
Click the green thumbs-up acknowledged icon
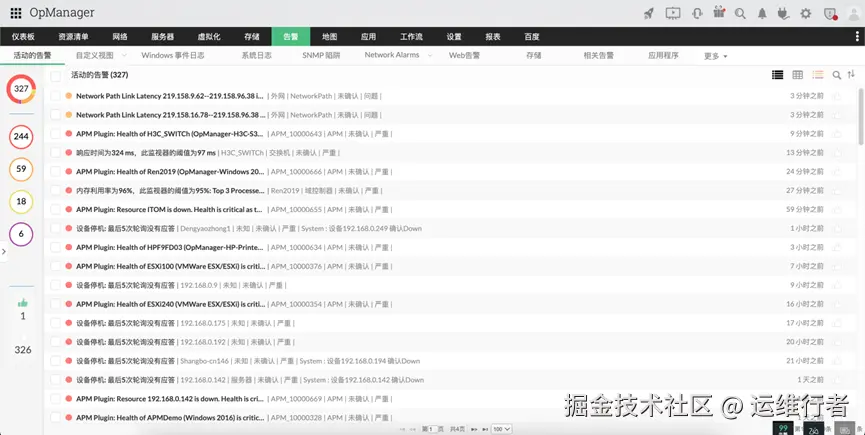click(23, 303)
